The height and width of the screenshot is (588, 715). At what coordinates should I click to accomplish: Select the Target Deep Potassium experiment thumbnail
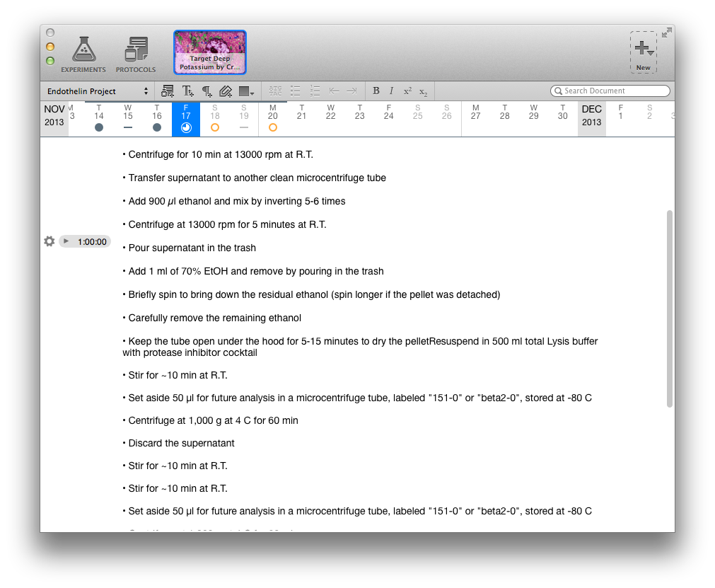[210, 52]
